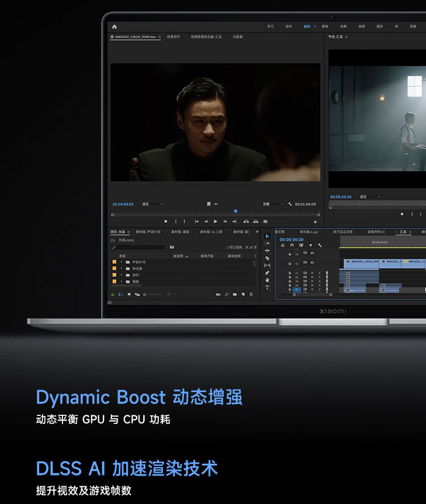This screenshot has height=504, width=426.
Task: Click the project panel search field
Action: [138, 247]
